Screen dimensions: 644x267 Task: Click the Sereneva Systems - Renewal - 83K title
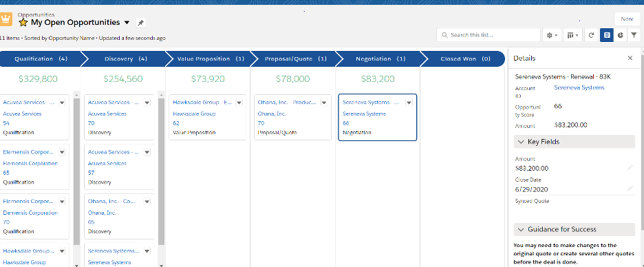(x=562, y=77)
